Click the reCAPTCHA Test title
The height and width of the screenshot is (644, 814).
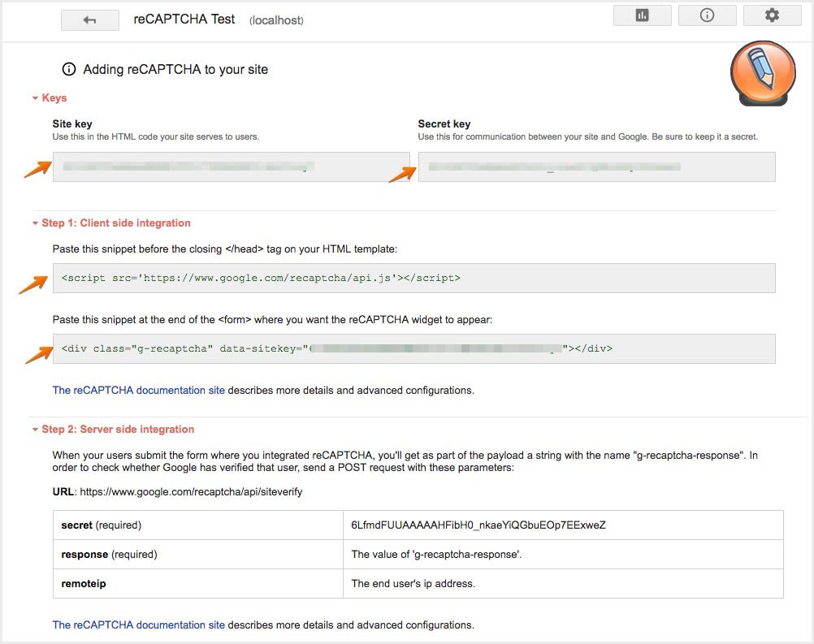[x=184, y=19]
